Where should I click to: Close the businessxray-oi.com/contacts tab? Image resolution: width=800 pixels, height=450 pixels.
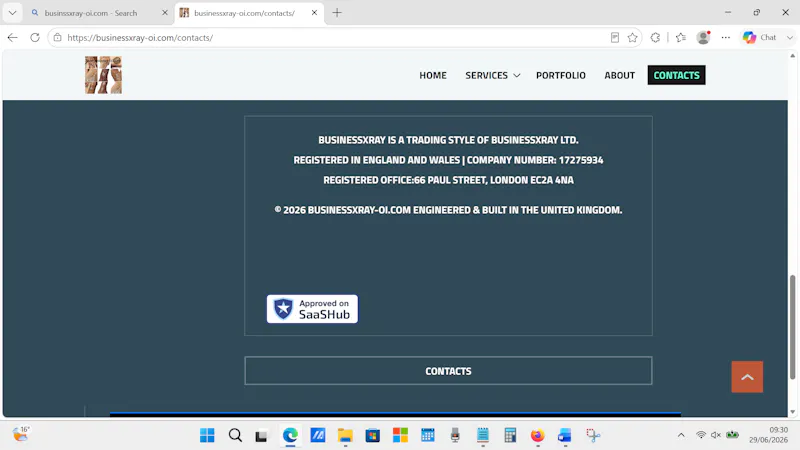(314, 13)
